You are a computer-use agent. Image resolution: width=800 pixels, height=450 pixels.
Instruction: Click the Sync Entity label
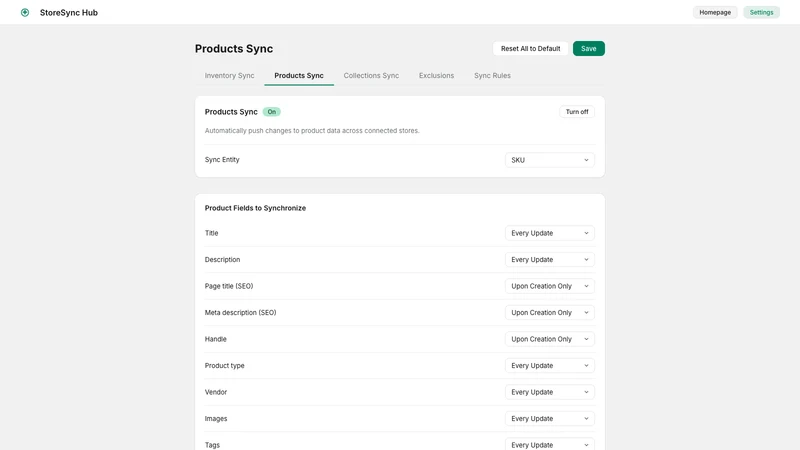click(222, 160)
